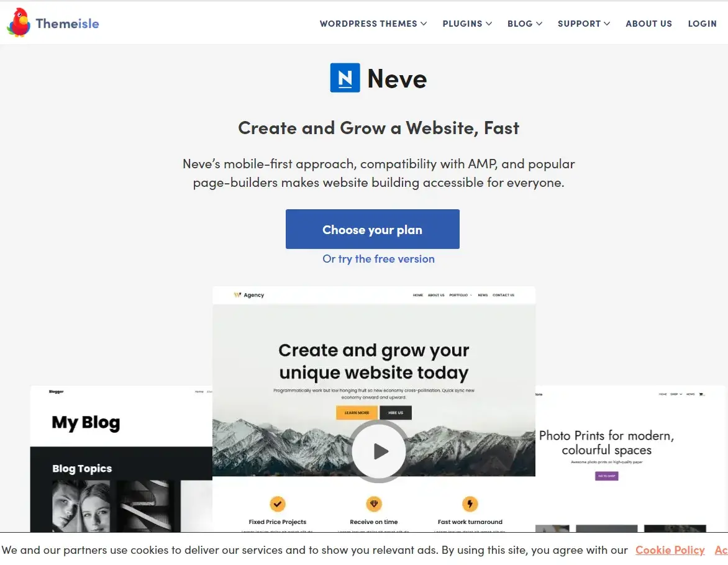Click the yellow Learn More button
This screenshot has height=565, width=728.
pos(357,413)
